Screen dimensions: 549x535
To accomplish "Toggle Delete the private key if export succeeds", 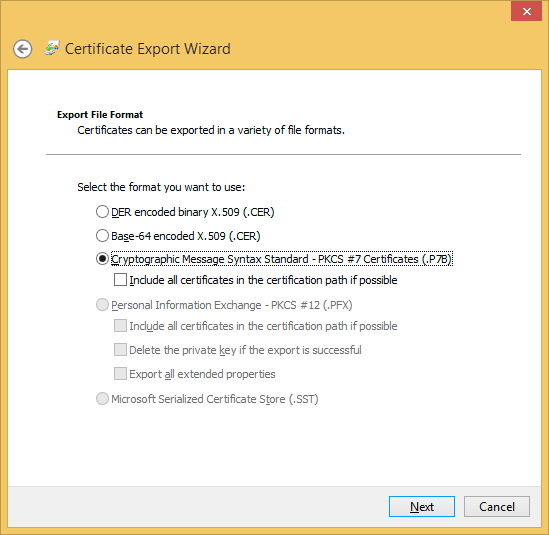I will [x=120, y=349].
